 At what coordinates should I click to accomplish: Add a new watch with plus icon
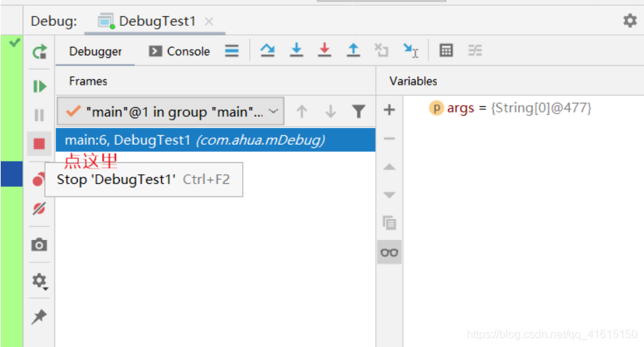tap(389, 110)
